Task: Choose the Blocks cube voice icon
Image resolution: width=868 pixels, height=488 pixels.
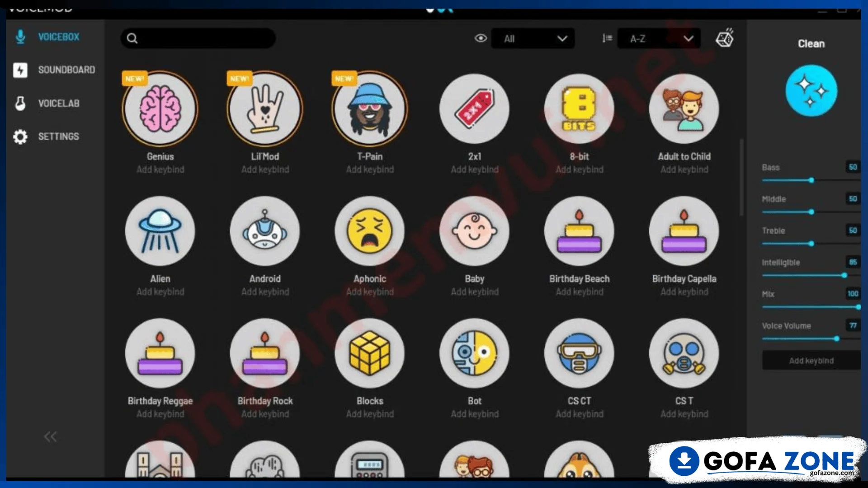Action: [x=370, y=353]
